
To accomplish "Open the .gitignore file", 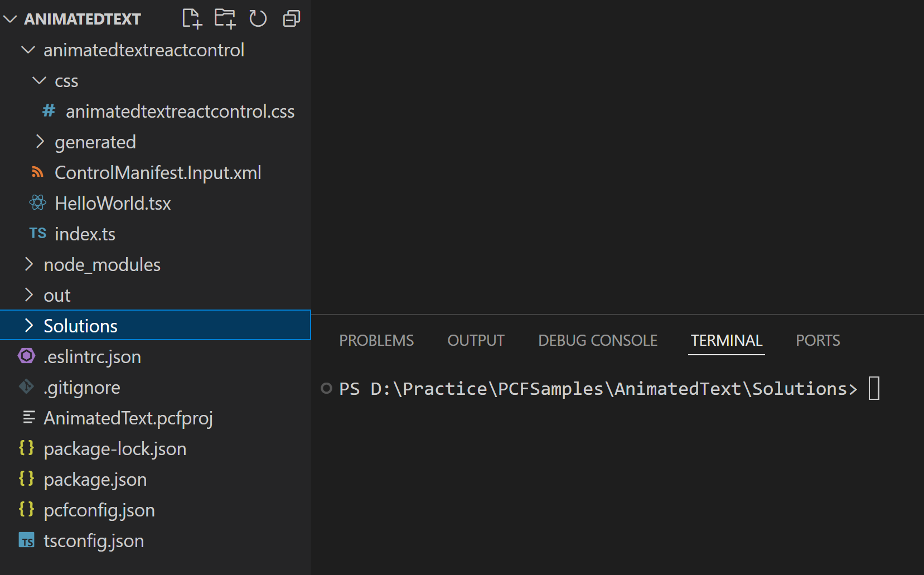I will 82,388.
